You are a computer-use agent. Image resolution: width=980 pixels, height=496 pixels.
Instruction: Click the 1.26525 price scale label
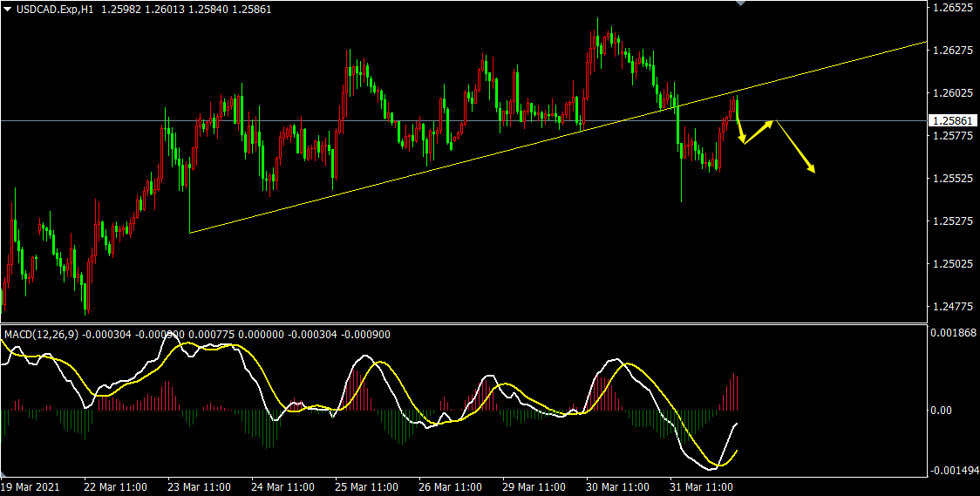click(x=951, y=8)
